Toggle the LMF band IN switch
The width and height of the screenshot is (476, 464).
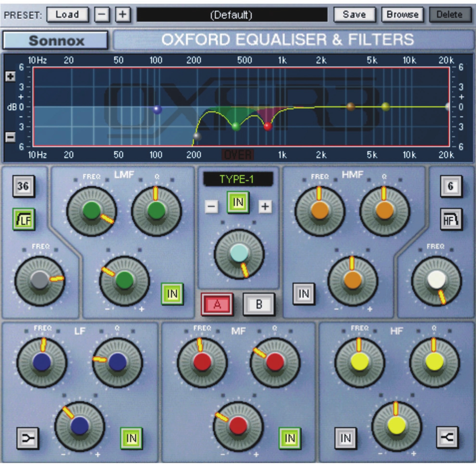172,294
